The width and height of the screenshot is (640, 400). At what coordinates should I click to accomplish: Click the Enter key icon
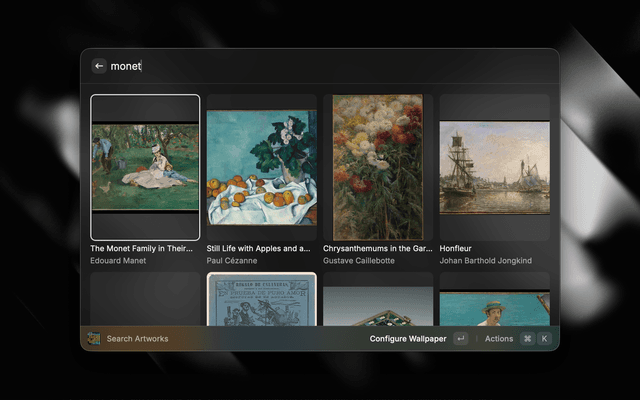click(460, 339)
